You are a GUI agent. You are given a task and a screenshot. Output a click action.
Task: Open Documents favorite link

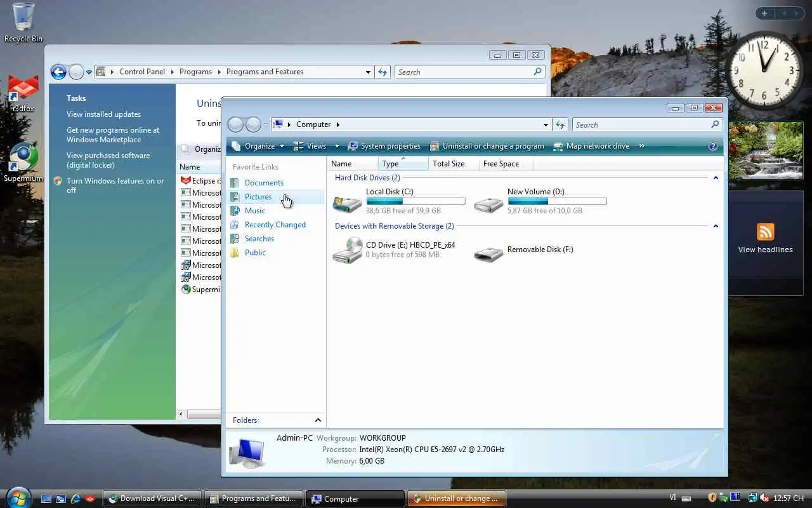coord(264,183)
